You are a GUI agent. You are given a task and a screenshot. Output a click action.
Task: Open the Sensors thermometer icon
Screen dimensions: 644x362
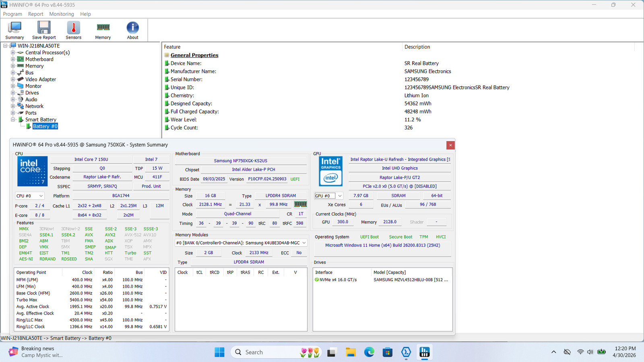point(73,30)
